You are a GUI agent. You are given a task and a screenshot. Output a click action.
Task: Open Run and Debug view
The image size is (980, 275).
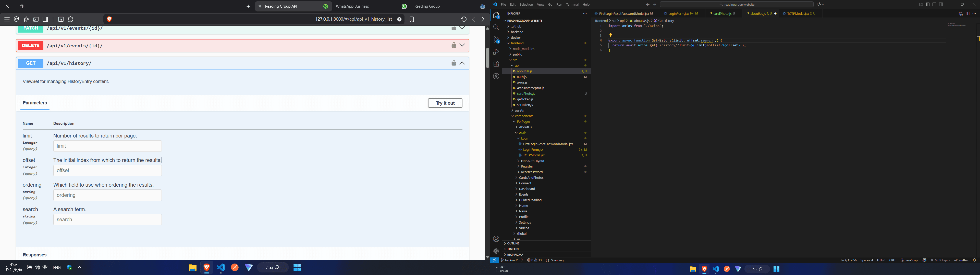pos(496,52)
